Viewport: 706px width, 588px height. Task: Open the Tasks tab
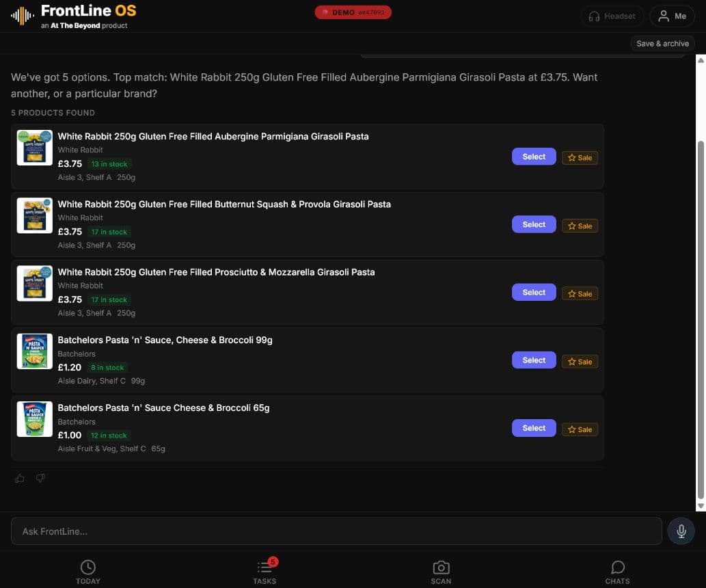coord(264,572)
